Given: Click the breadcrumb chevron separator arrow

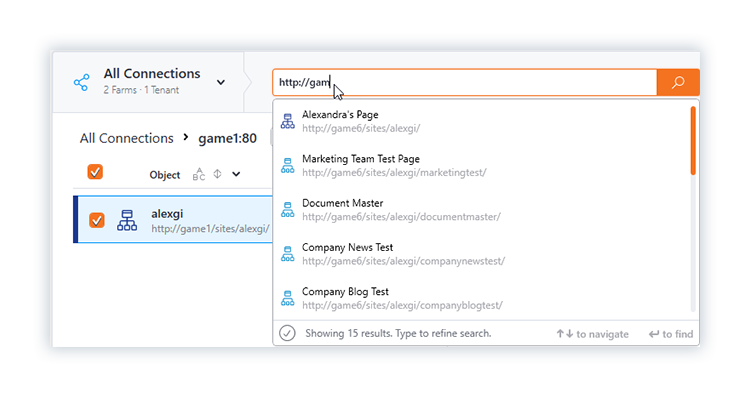Looking at the screenshot, I should [x=186, y=138].
